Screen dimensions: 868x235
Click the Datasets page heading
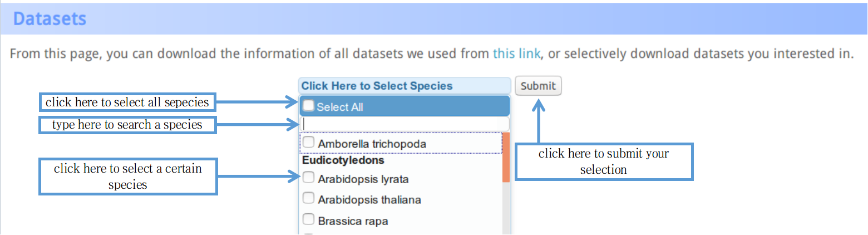(50, 19)
